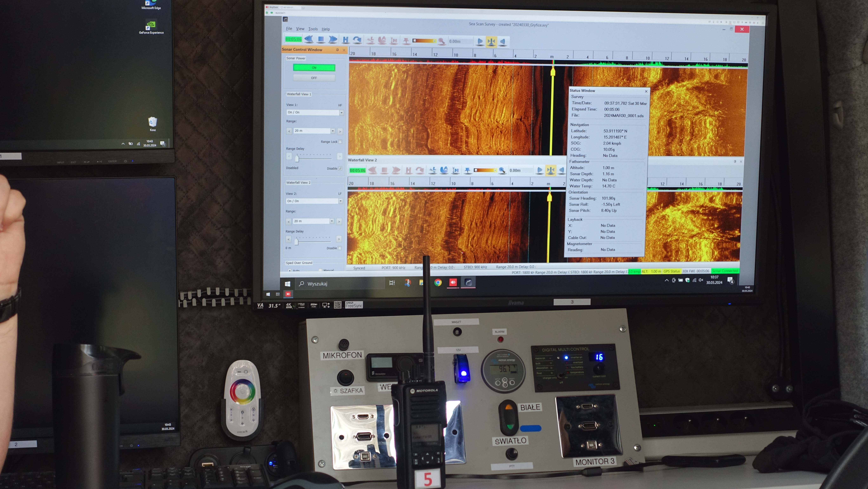Click the Lo-Hi color gain bar in top toolbar
Image resolution: width=868 pixels, height=489 pixels.
pos(425,41)
